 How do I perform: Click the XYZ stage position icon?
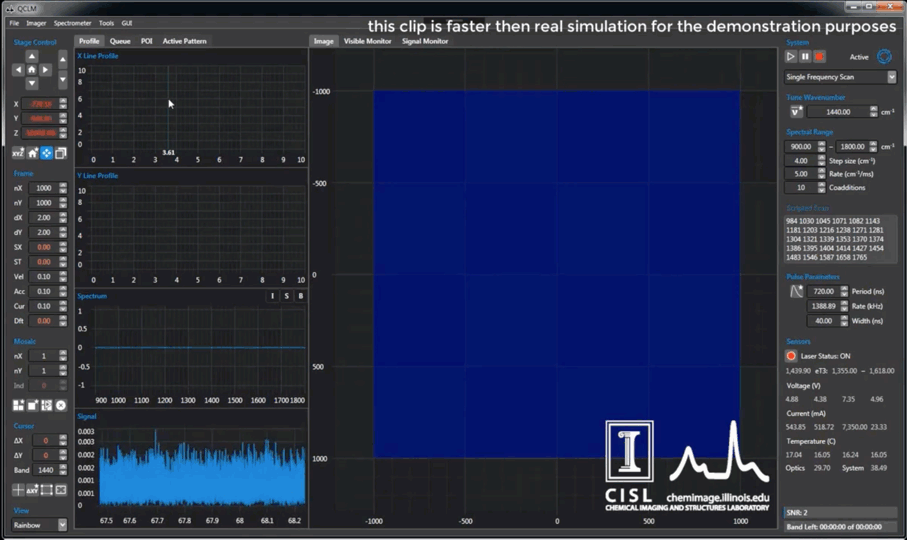tap(17, 153)
